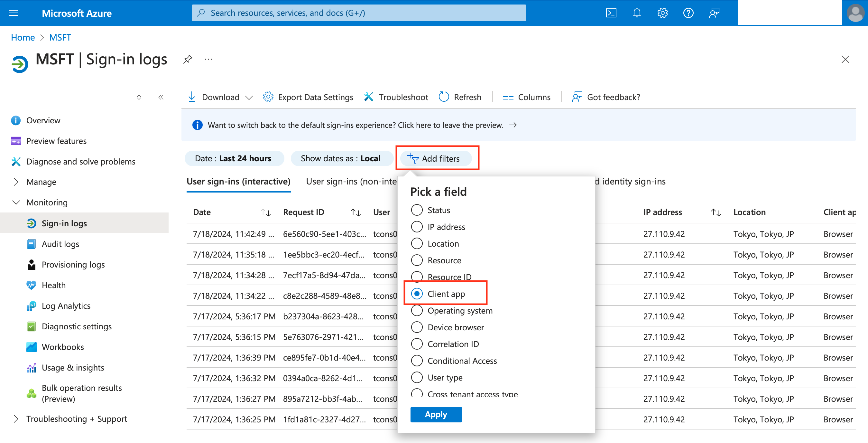Open the hamburger portal menu
This screenshot has height=443, width=868.
pyautogui.click(x=14, y=13)
